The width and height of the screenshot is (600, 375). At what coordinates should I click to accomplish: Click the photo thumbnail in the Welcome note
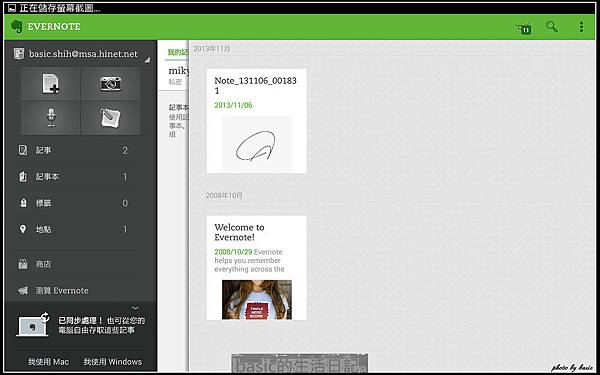(x=257, y=300)
